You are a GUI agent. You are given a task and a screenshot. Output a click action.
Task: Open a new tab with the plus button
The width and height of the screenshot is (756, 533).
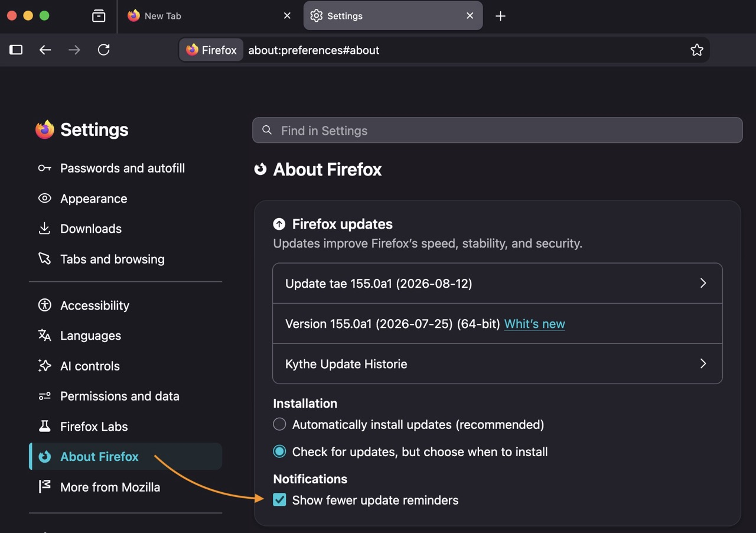pyautogui.click(x=500, y=16)
